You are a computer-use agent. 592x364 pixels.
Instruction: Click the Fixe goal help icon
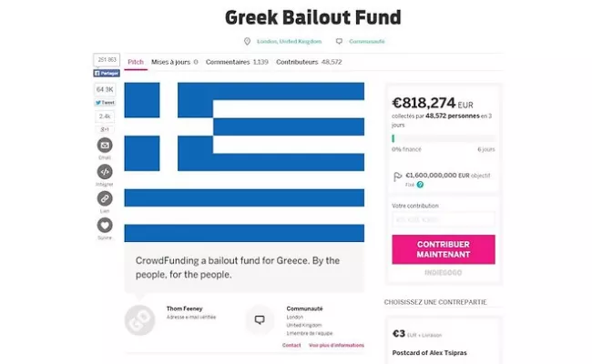[x=420, y=185]
